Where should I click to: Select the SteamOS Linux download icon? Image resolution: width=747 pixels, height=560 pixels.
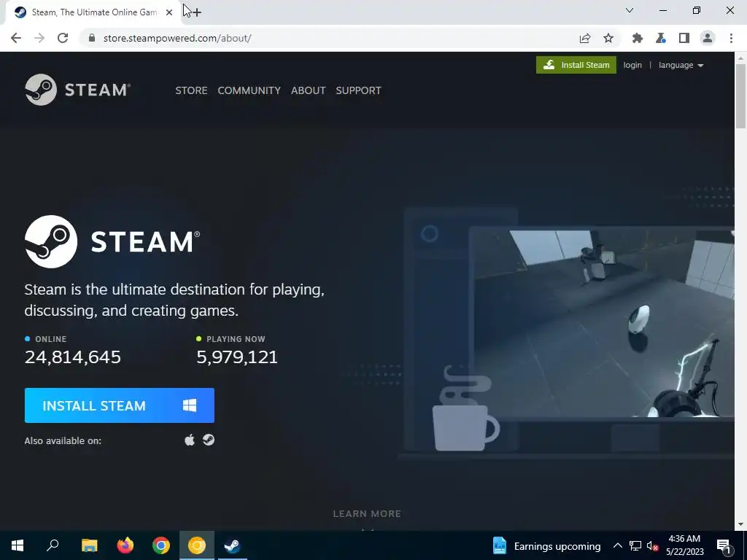click(209, 440)
